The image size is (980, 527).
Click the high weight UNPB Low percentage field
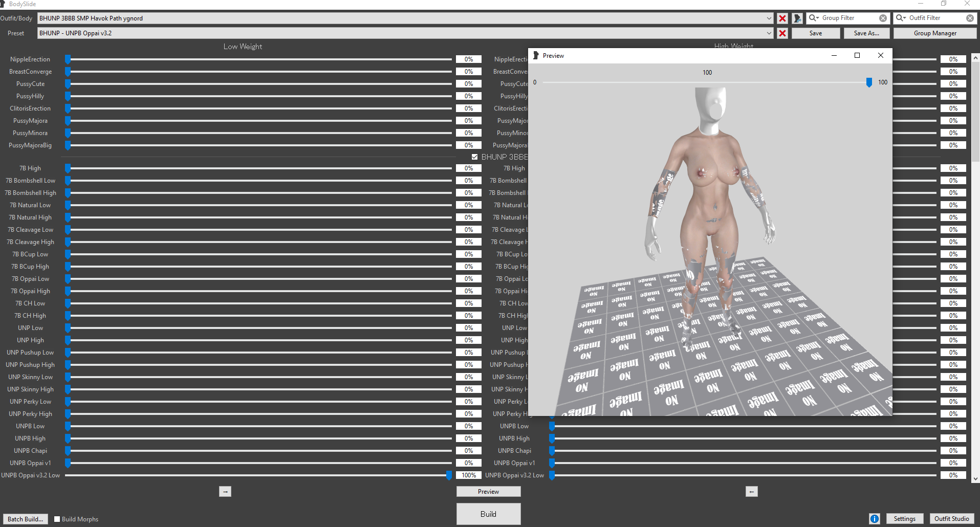pos(953,426)
